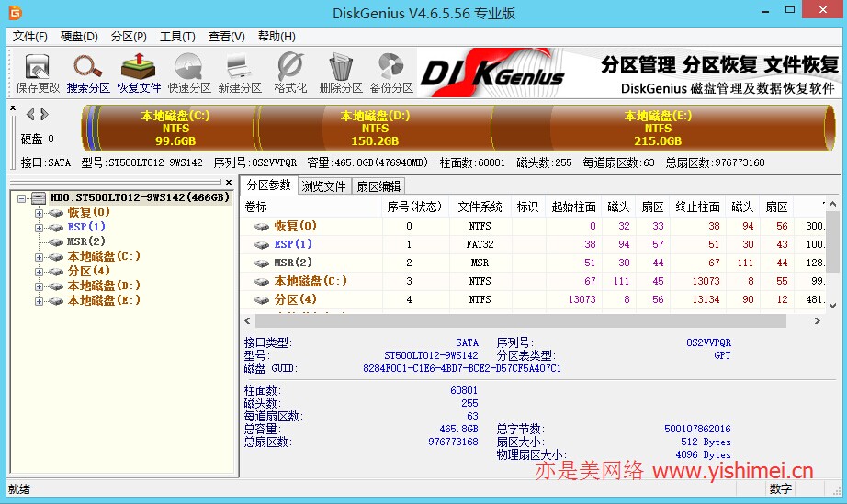Viewport: 847px width, 504px height.
Task: Switch to the 分区参数 tab
Action: pyautogui.click(x=268, y=185)
